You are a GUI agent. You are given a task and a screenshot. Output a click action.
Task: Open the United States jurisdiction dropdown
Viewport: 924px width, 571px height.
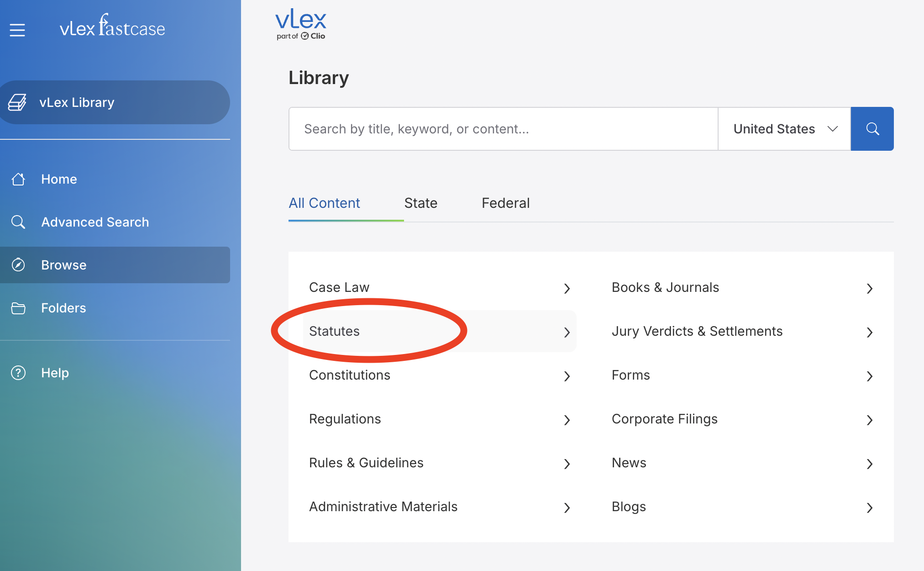click(785, 129)
